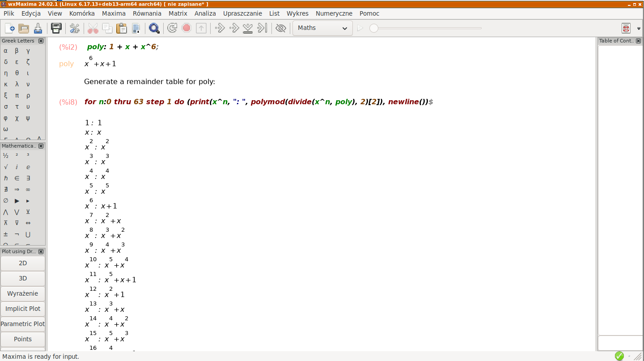The width and height of the screenshot is (644, 361).
Task: Hide cell output with crossed-eye icon
Action: [281, 28]
